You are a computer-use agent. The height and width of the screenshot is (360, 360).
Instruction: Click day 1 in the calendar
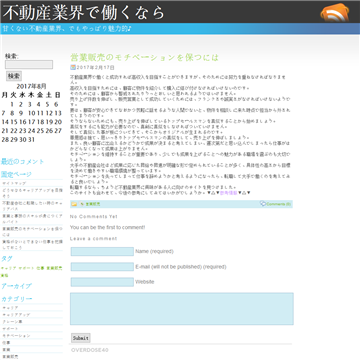click(12, 104)
